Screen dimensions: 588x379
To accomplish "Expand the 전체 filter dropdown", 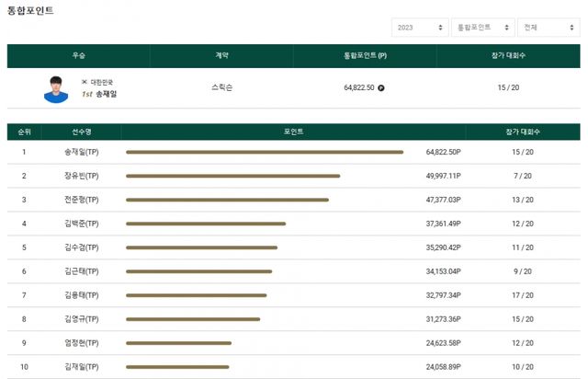I will click(x=548, y=29).
